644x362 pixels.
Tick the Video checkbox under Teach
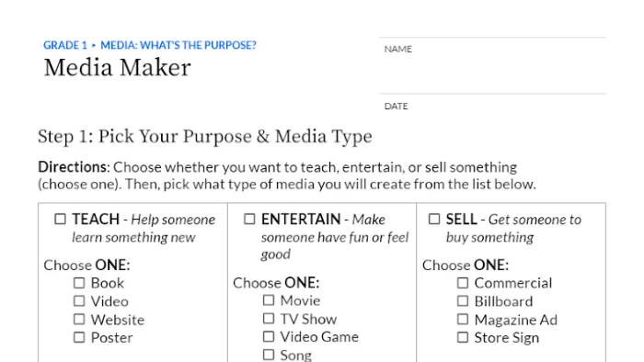(x=79, y=301)
